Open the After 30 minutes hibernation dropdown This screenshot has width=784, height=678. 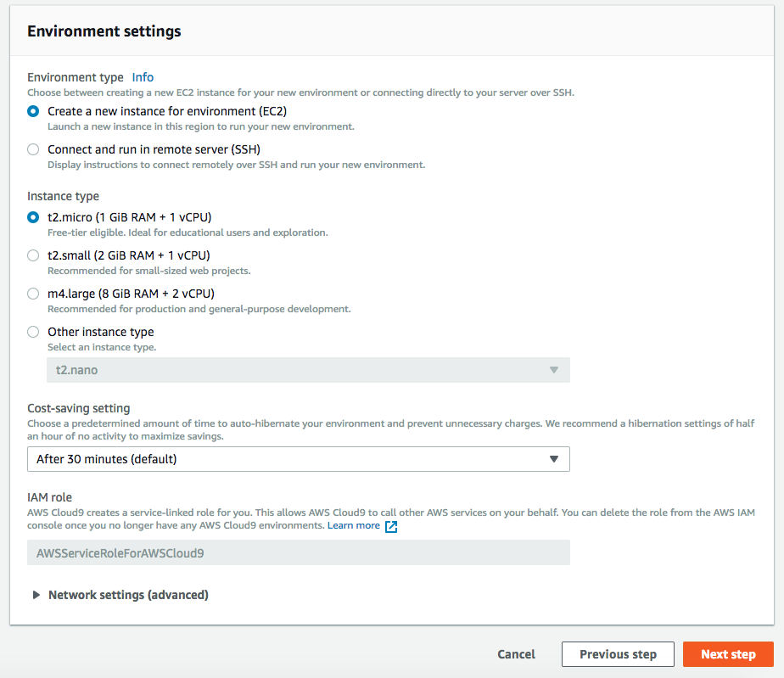pos(298,459)
